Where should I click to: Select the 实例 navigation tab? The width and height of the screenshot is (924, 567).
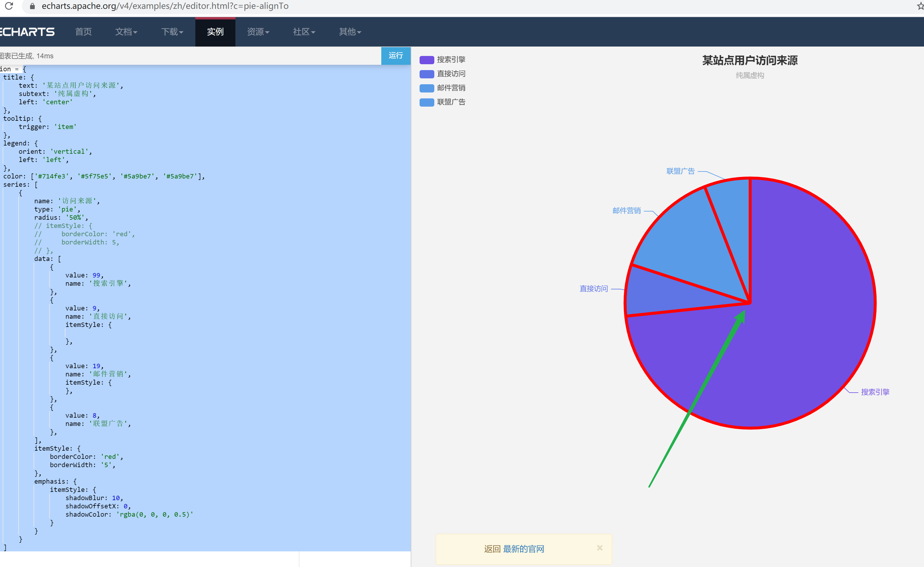[x=215, y=32]
